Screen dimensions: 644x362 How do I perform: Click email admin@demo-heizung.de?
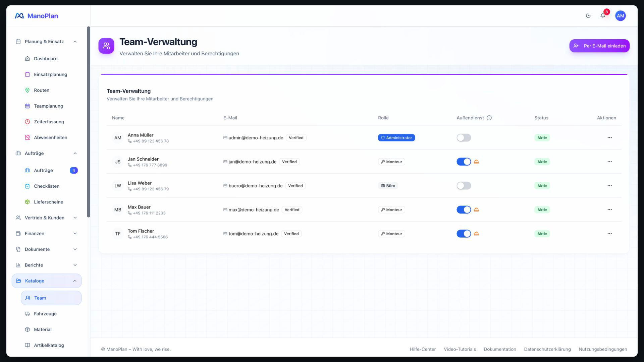(256, 138)
